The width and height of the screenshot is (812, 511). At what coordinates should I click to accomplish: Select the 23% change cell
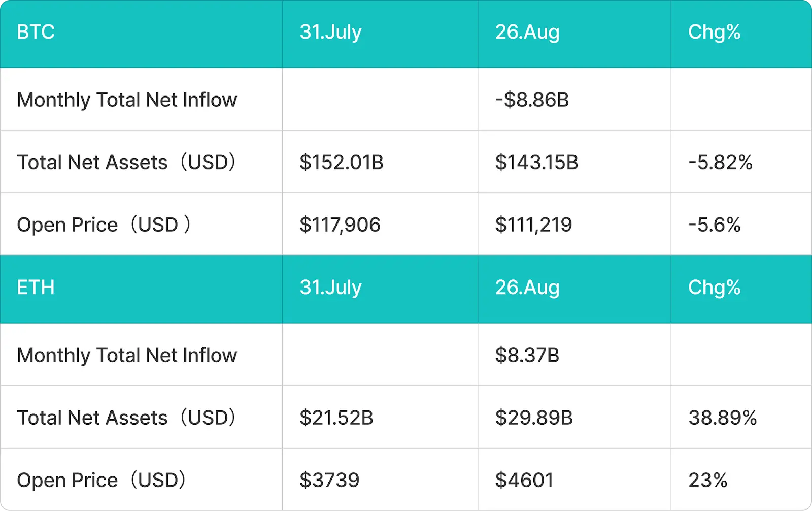pos(741,480)
